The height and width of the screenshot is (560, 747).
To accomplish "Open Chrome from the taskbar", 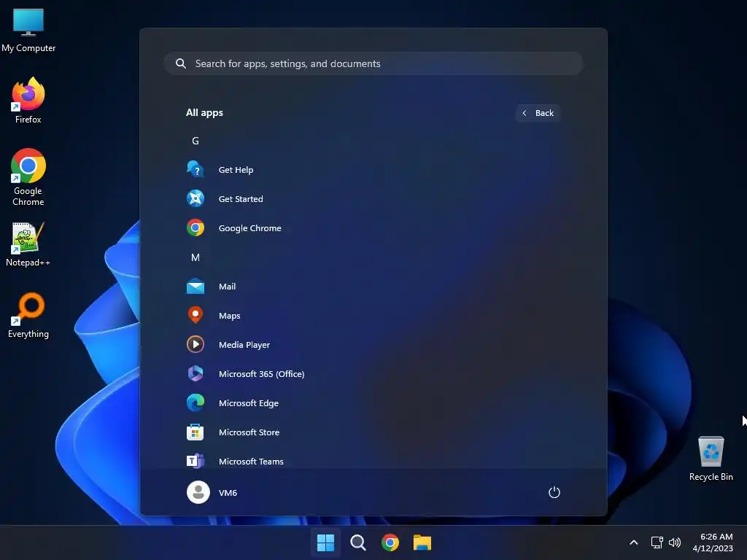I will 390,542.
